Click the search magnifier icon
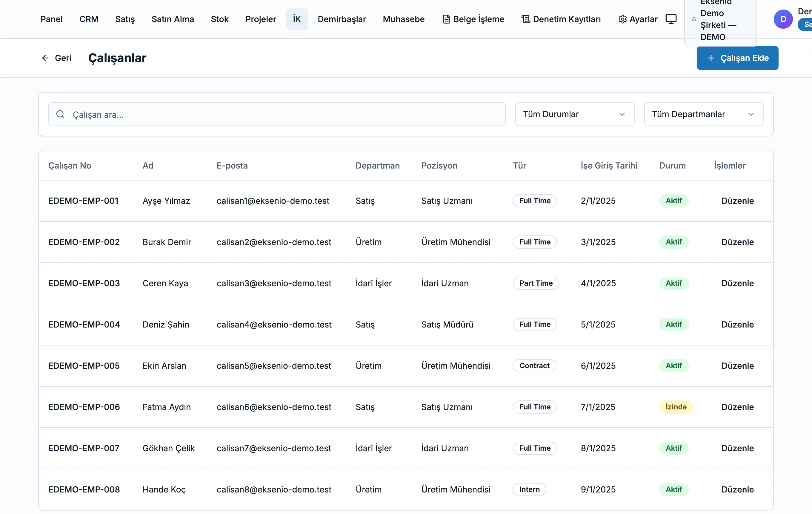 [60, 114]
